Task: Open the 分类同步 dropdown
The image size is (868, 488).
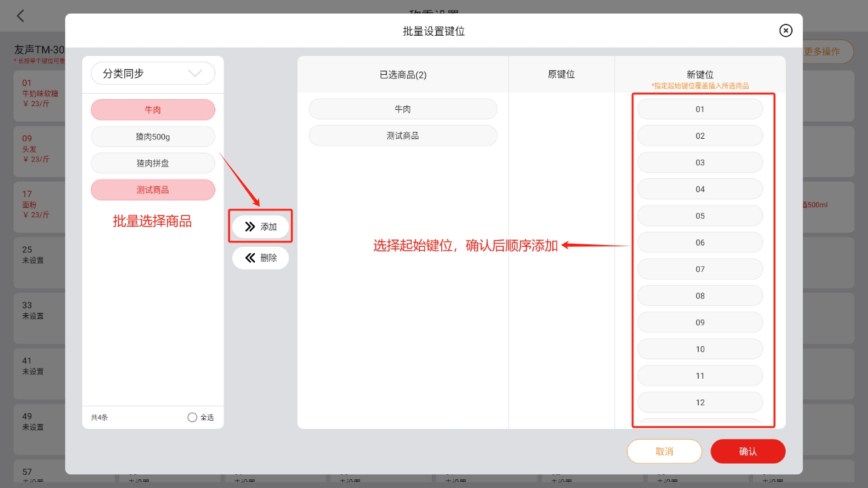Action: [153, 73]
